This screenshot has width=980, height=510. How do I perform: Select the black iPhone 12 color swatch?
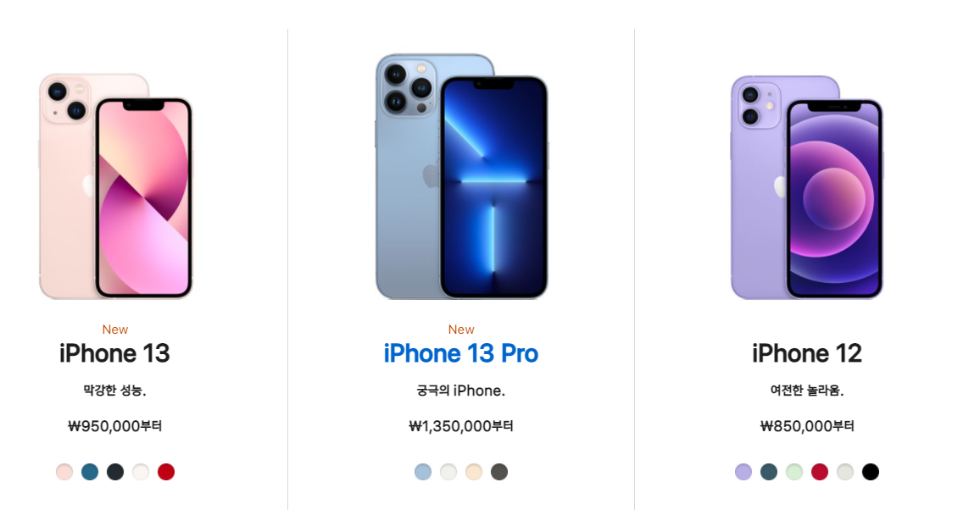(x=871, y=472)
